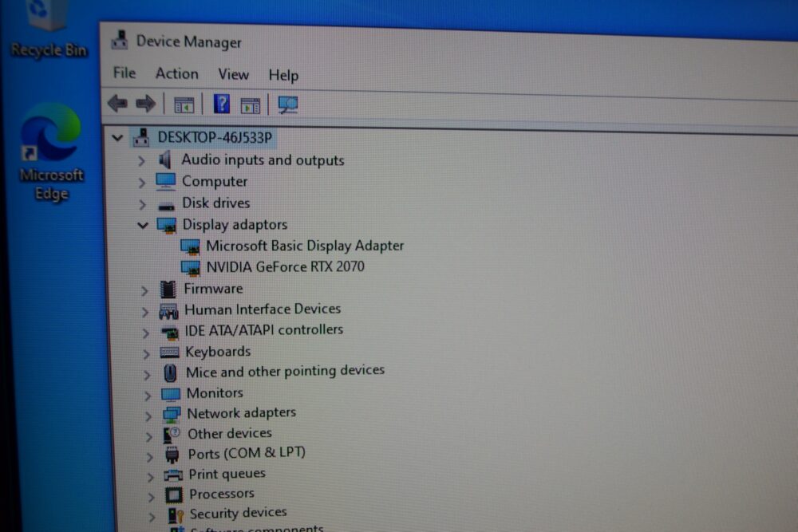Image resolution: width=798 pixels, height=532 pixels.
Task: Select the Security devices label
Action: (239, 513)
